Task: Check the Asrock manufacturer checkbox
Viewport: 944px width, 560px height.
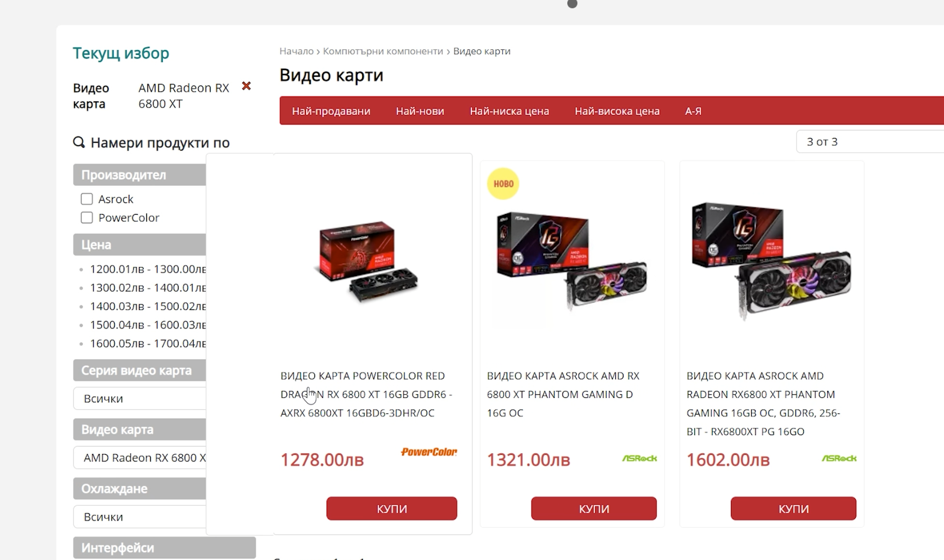Action: (x=87, y=199)
